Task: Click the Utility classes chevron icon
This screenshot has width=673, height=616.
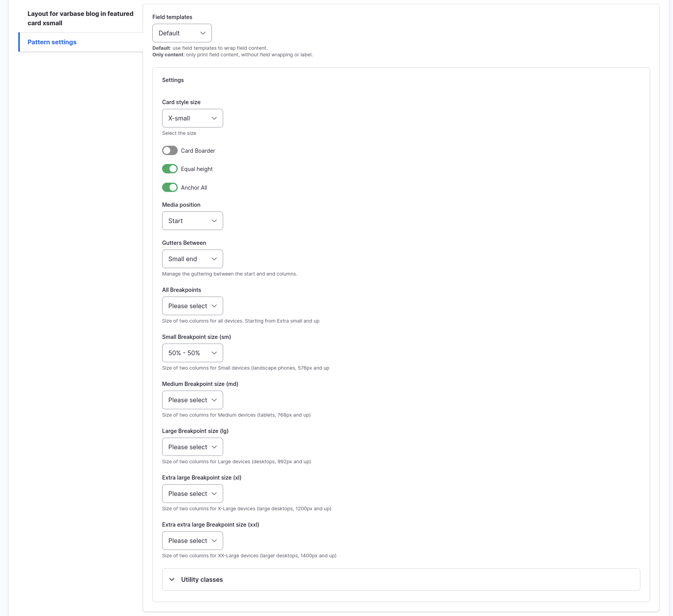Action: tap(172, 579)
